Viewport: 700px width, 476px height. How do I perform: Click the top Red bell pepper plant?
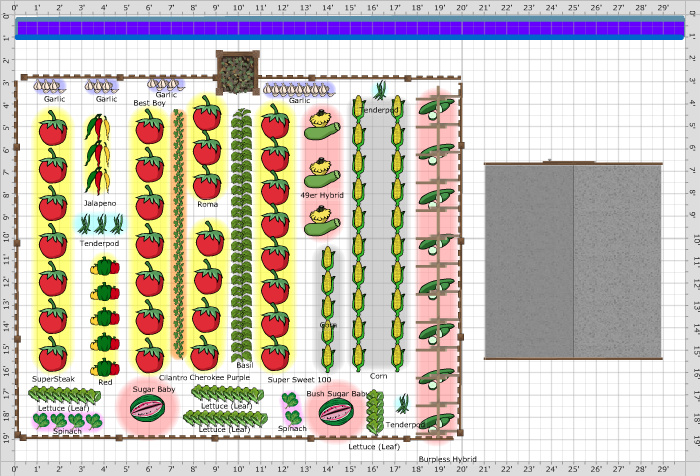click(x=105, y=268)
